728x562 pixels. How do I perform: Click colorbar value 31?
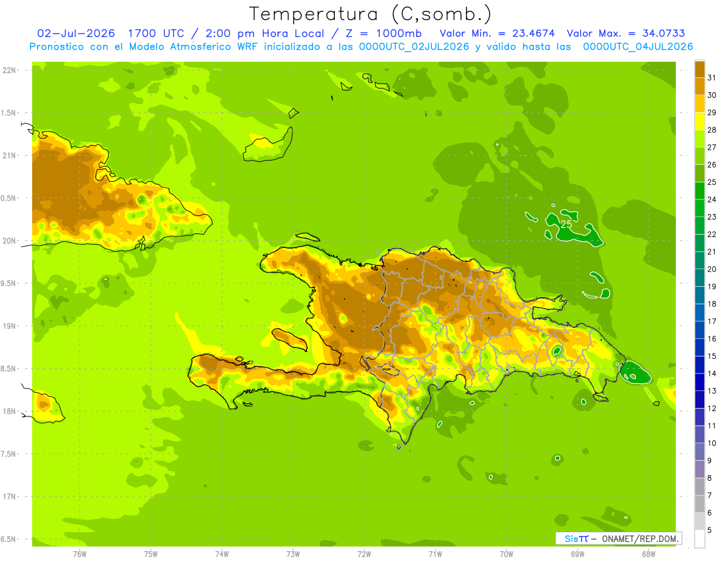[x=712, y=77]
